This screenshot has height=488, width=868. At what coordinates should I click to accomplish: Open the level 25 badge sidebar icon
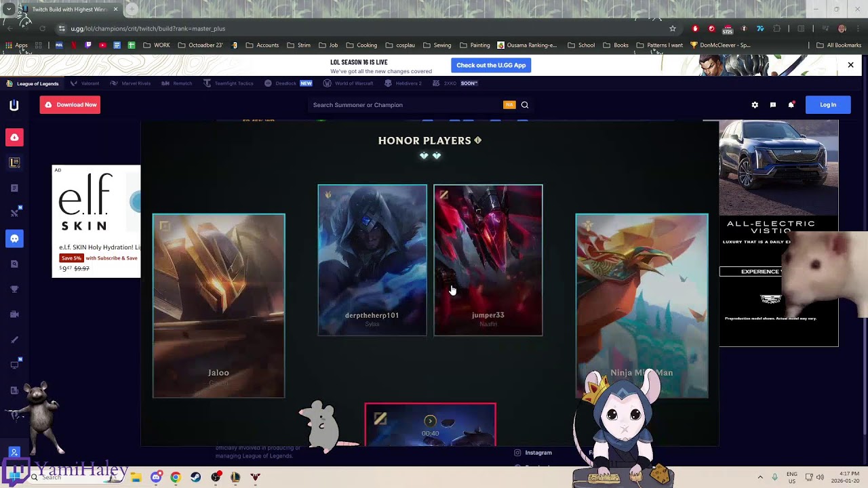(x=14, y=163)
